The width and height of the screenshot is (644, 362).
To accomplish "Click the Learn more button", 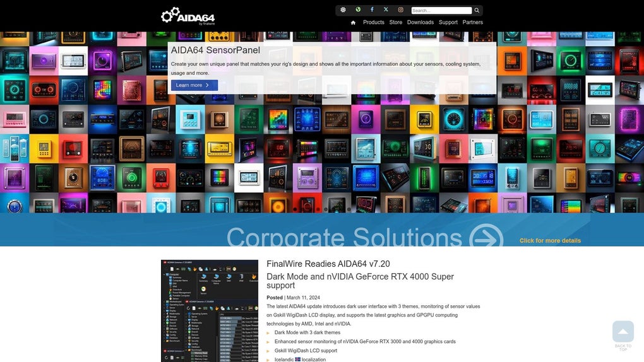I will click(194, 85).
